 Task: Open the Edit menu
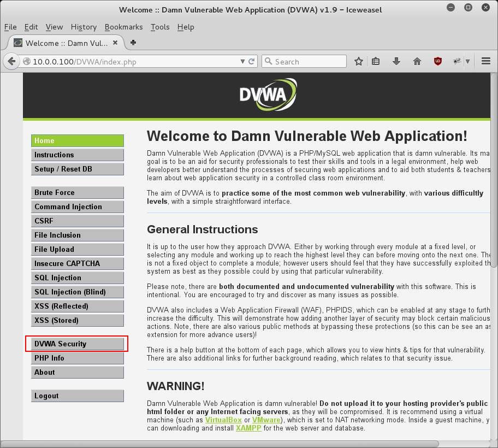(x=31, y=27)
